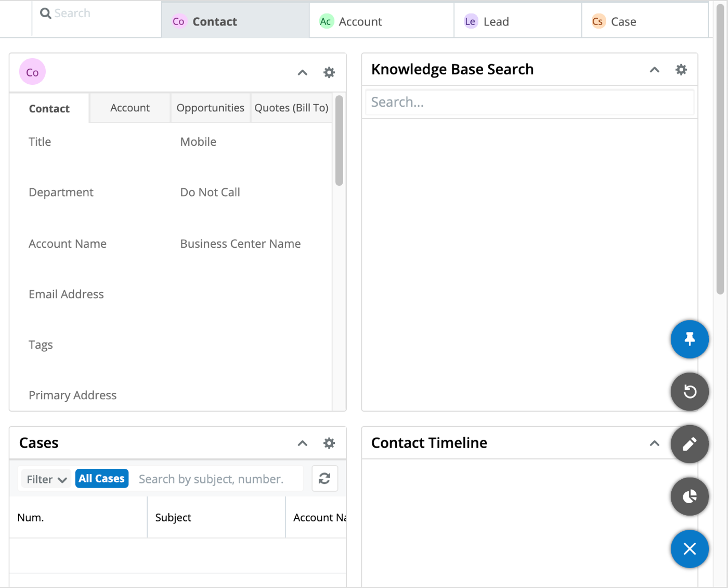This screenshot has width=728, height=588.
Task: Pin the panel with the blue pin icon
Action: pyautogui.click(x=690, y=339)
